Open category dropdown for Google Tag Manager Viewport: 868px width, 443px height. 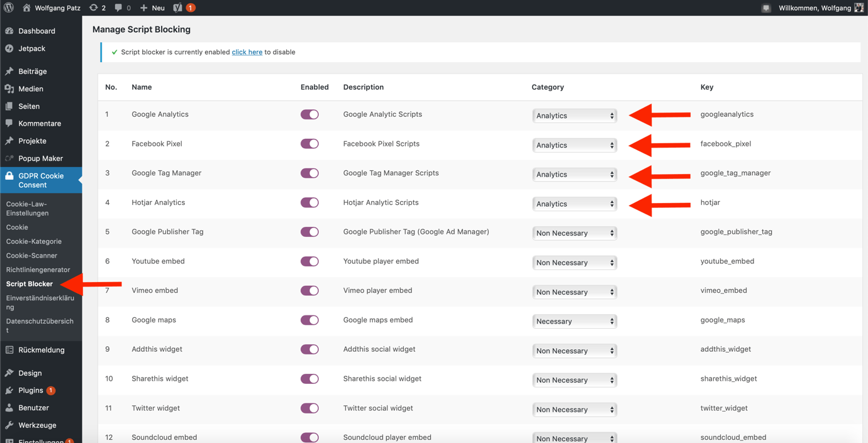(x=574, y=174)
